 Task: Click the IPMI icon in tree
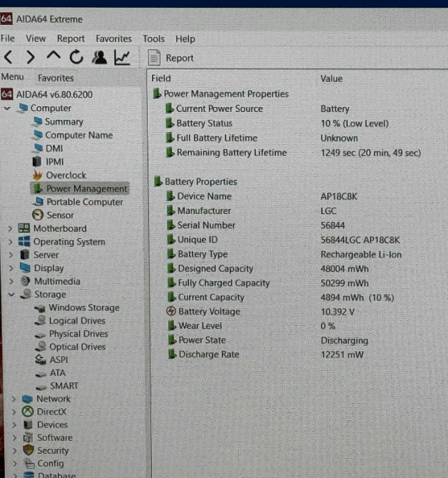click(36, 161)
